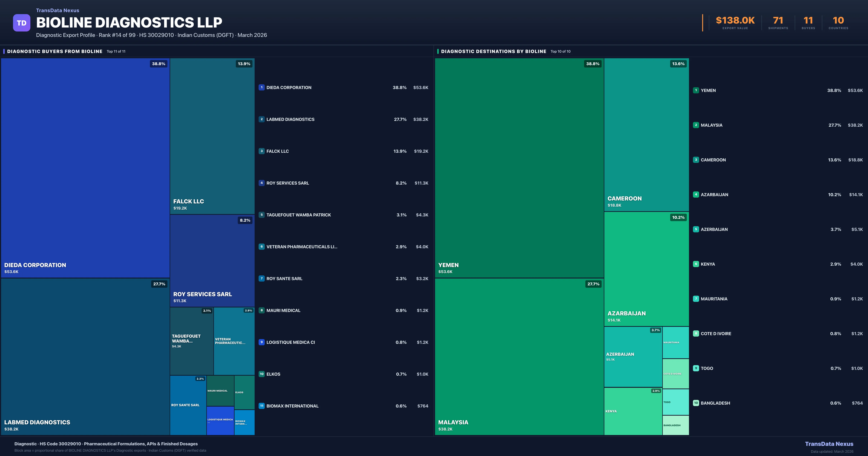This screenshot has width=868, height=456.
Task: Expand the Top 11 of 11 buyers view
Action: [116, 51]
